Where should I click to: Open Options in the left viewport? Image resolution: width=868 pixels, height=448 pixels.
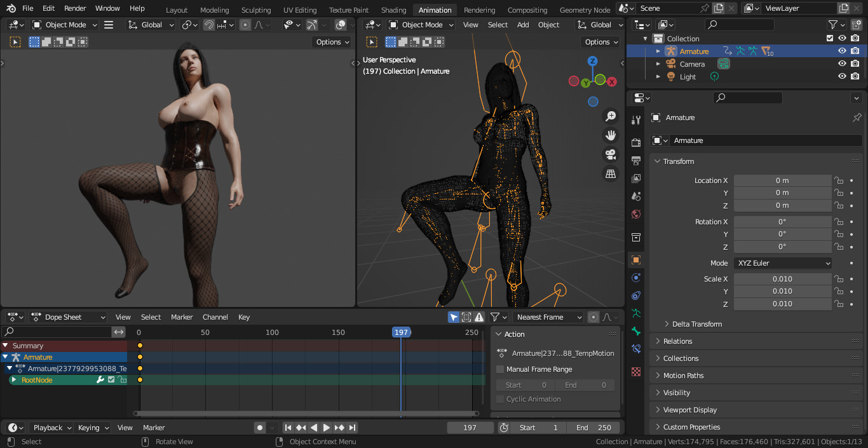pos(332,42)
